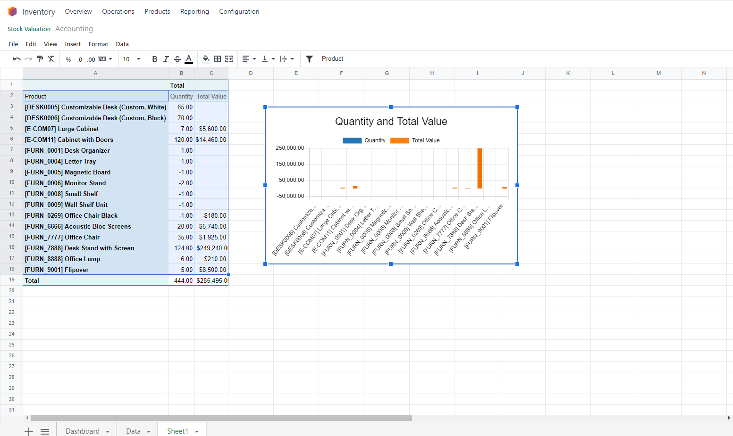Screen dimensions: 733x436
Task: Toggle italic formatting
Action: pyautogui.click(x=165, y=59)
